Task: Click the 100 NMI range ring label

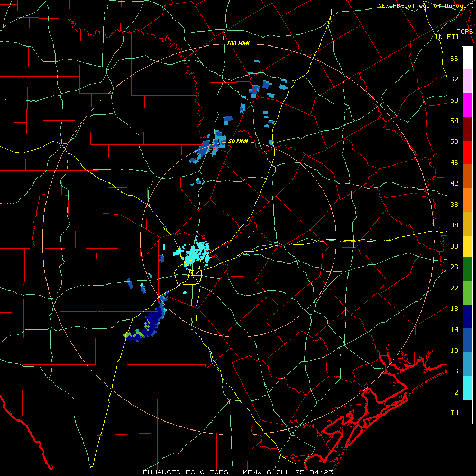Action: 238,43
